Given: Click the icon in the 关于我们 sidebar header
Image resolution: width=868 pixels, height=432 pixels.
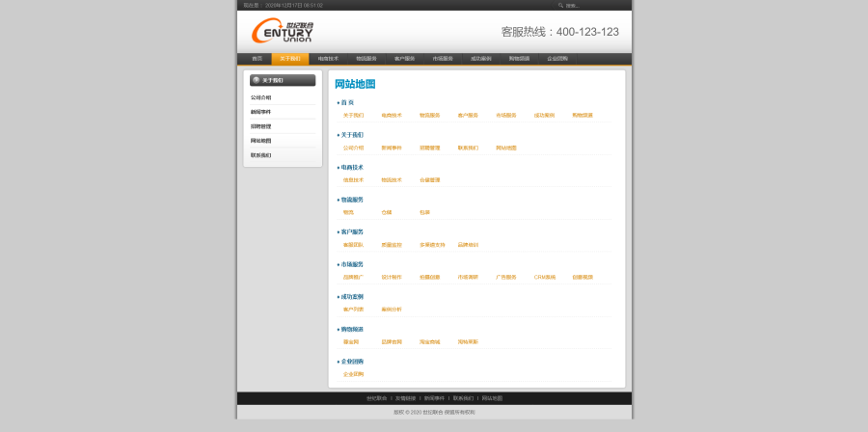Looking at the screenshot, I should point(257,80).
